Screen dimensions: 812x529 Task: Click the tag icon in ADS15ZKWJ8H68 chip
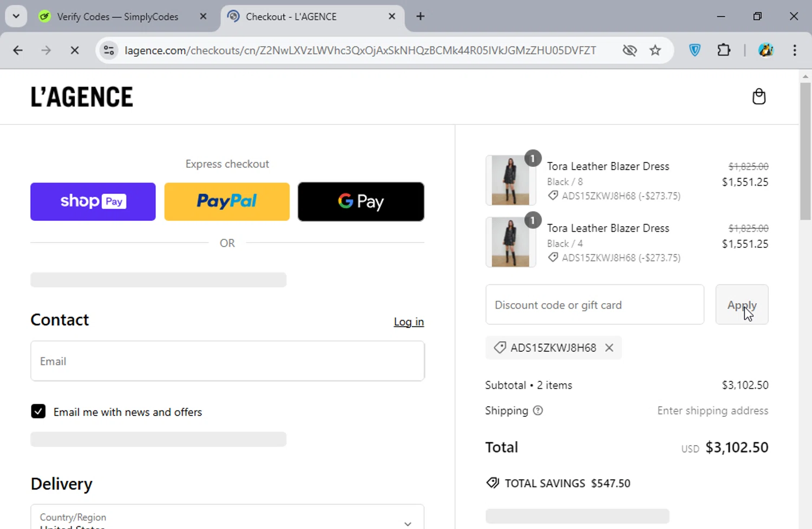pos(500,348)
